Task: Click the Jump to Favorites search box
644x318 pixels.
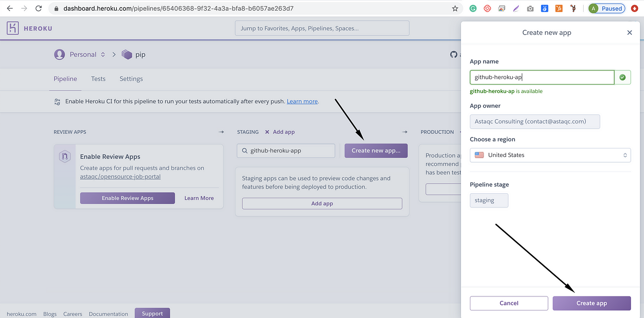Action: pos(322,28)
